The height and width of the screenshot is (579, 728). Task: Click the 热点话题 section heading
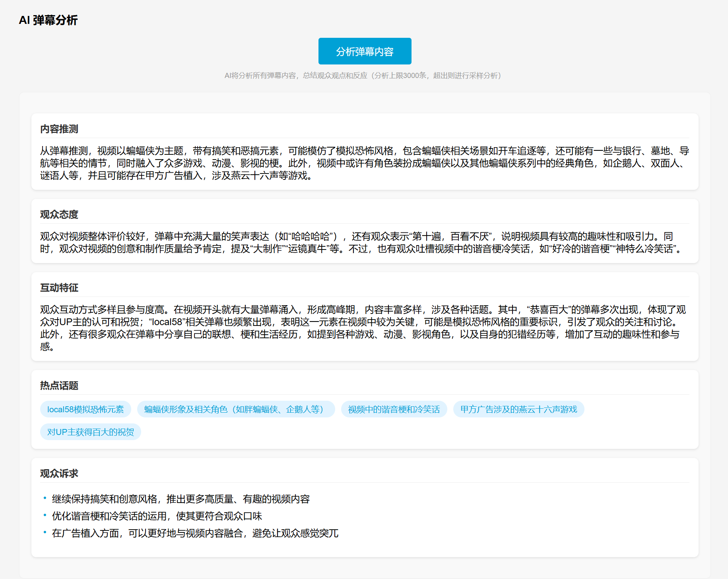click(x=59, y=386)
